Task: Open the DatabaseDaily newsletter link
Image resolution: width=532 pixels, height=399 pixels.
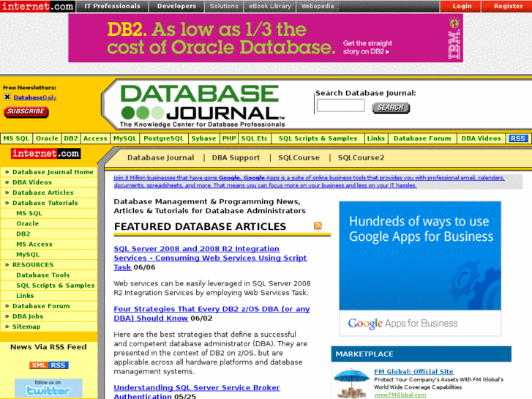Action: 35,97
